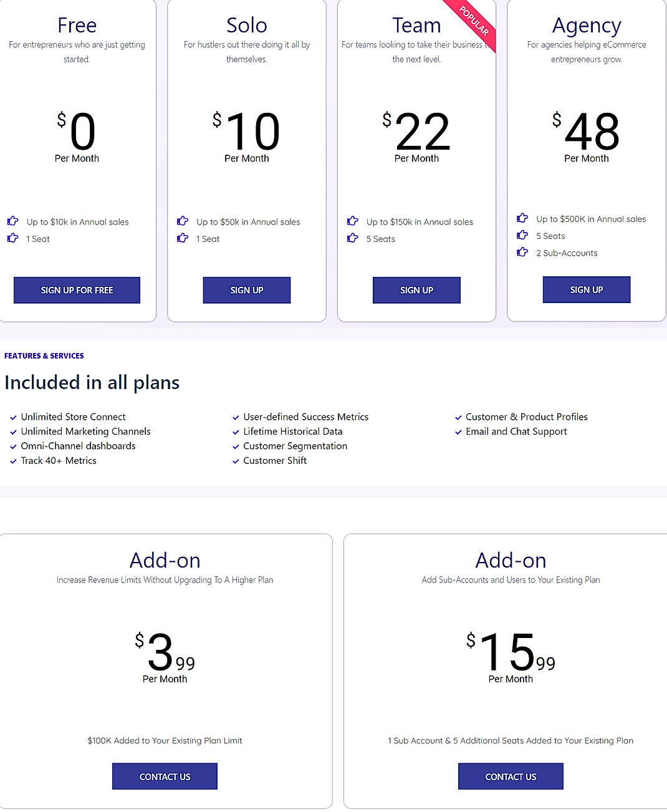This screenshot has width=667, height=812.
Task: Click the $22 price on the Team plan
Action: click(422, 132)
